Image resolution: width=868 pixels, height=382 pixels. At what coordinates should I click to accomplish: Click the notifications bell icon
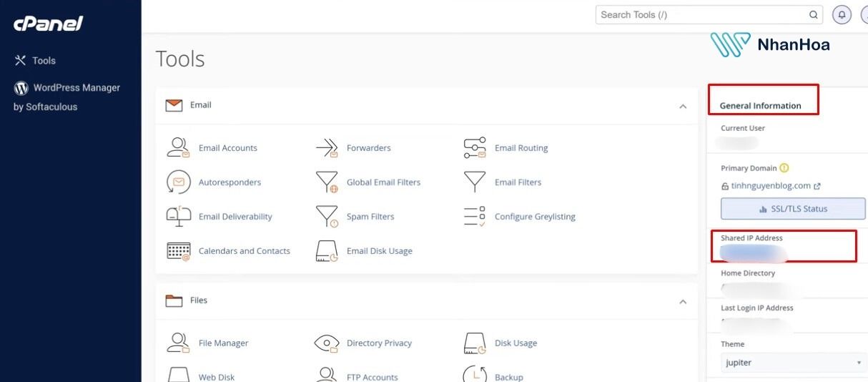click(x=842, y=14)
